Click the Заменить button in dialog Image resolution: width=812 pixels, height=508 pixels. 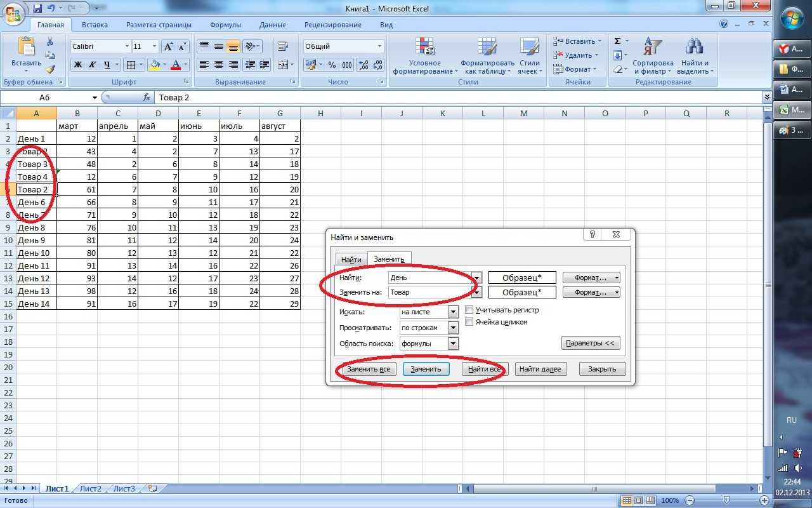[426, 369]
